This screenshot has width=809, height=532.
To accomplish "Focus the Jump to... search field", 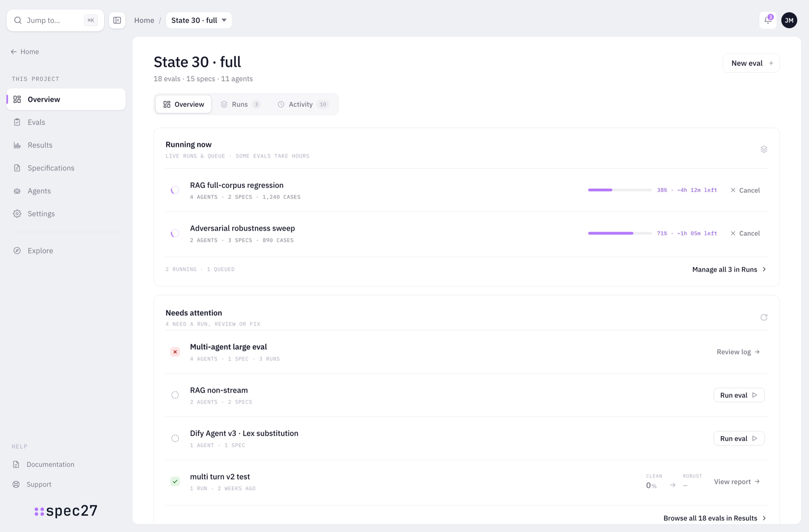I will pyautogui.click(x=55, y=20).
